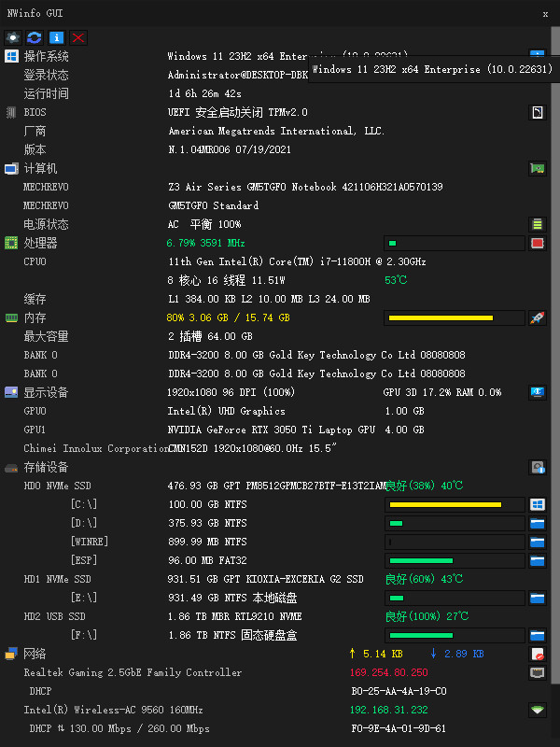Click the rocket icon on 内存 row
This screenshot has height=747, width=560.
pyautogui.click(x=538, y=317)
